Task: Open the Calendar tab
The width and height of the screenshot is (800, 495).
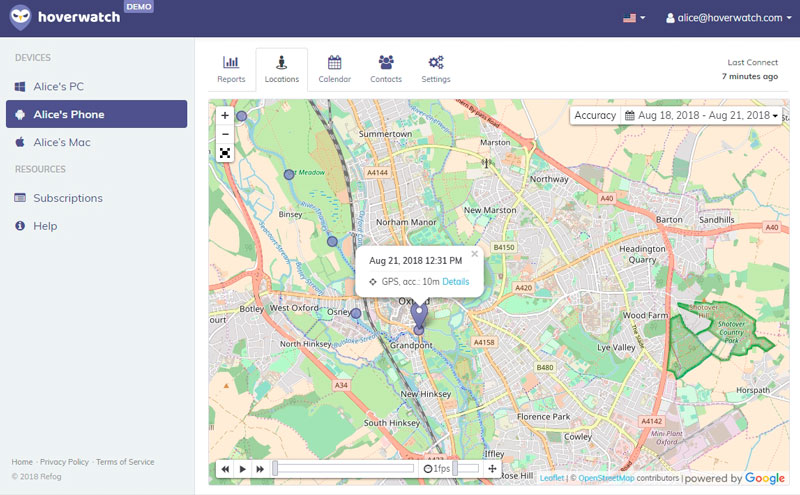Action: pyautogui.click(x=335, y=69)
